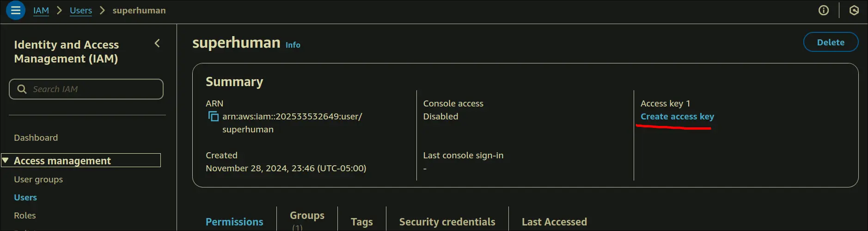The width and height of the screenshot is (868, 231).
Task: Open the Security credentials tab
Action: 447,222
